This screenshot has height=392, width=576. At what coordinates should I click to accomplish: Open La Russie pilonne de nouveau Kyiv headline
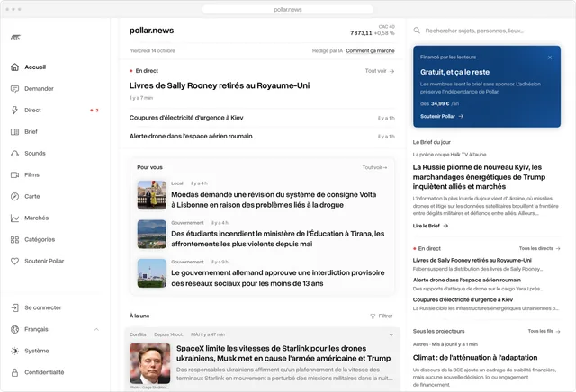tap(479, 177)
